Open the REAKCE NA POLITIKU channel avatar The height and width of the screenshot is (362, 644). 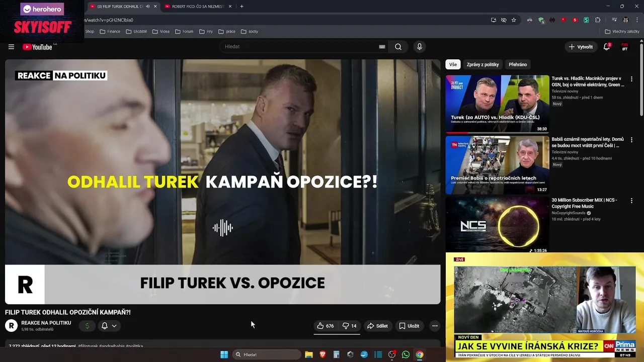point(11,326)
